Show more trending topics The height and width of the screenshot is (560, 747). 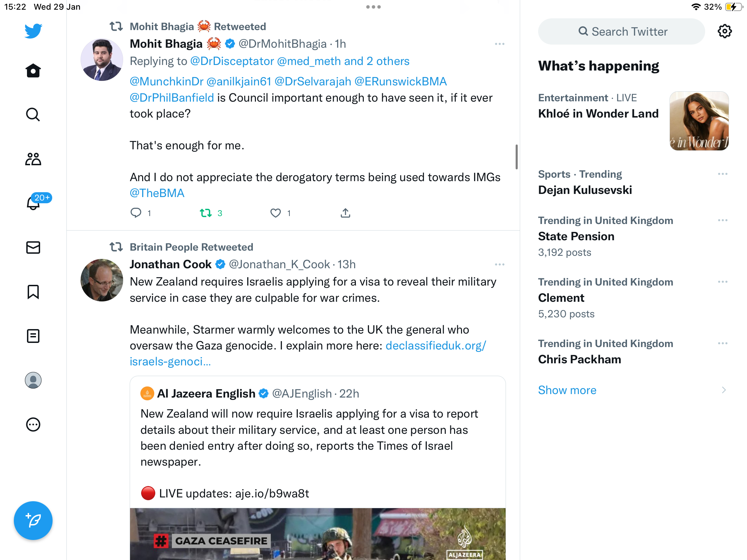[x=567, y=390]
